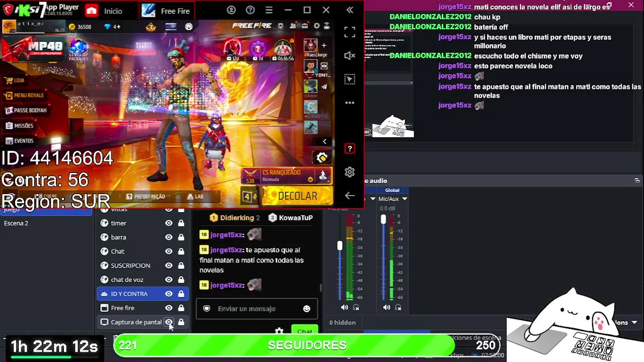Pop out the audio mixer panel
Screen dimensions: 644x362
click(x=637, y=180)
